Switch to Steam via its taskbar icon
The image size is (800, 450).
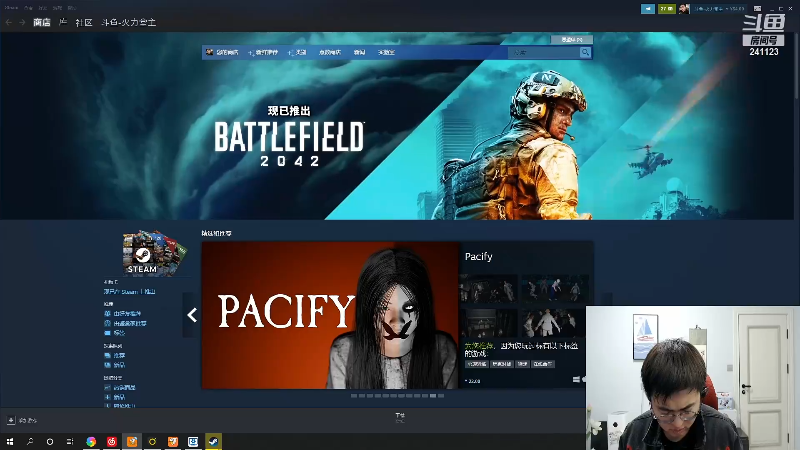213,441
